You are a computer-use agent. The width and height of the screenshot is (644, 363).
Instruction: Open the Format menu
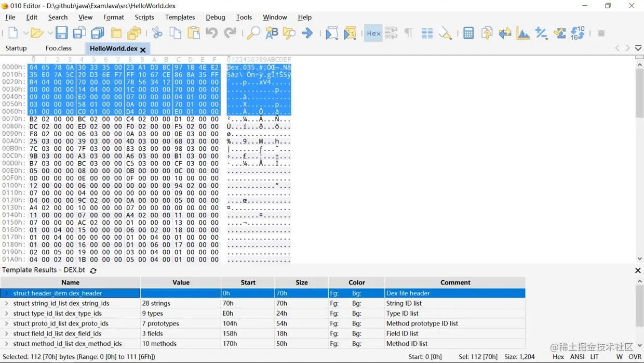click(x=113, y=17)
